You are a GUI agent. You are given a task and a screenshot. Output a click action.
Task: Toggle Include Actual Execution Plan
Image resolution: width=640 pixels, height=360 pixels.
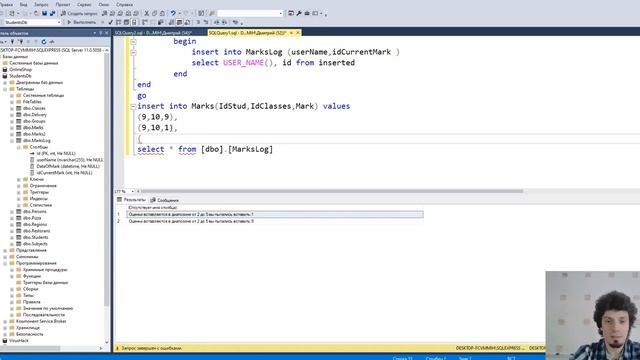(x=144, y=22)
